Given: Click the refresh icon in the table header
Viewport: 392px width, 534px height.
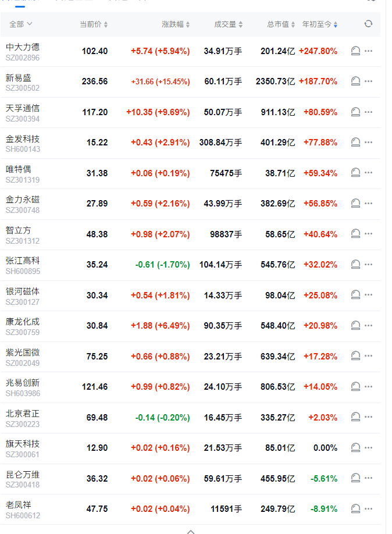Looking at the screenshot, I should click(x=368, y=24).
